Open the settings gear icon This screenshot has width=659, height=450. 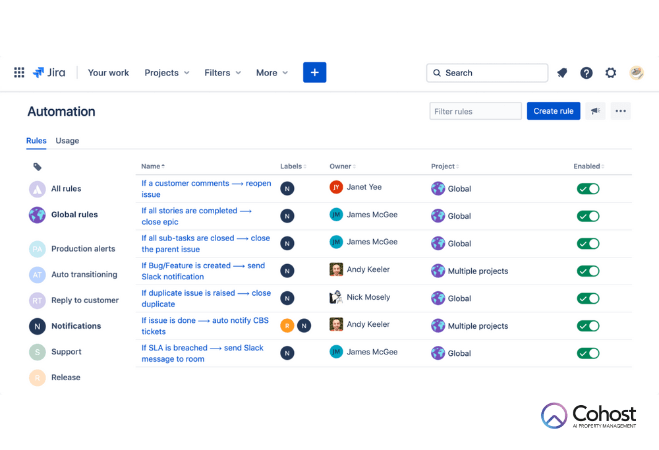[x=611, y=73]
